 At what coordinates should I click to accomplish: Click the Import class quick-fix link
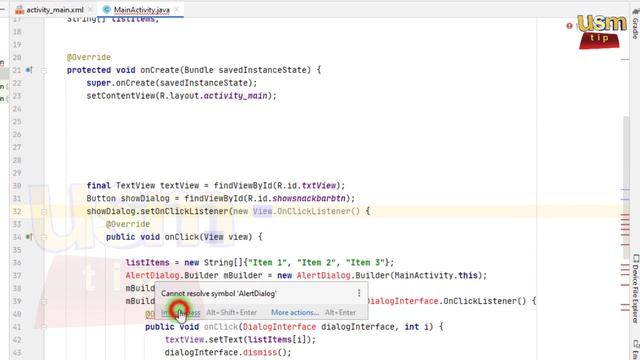click(x=180, y=313)
